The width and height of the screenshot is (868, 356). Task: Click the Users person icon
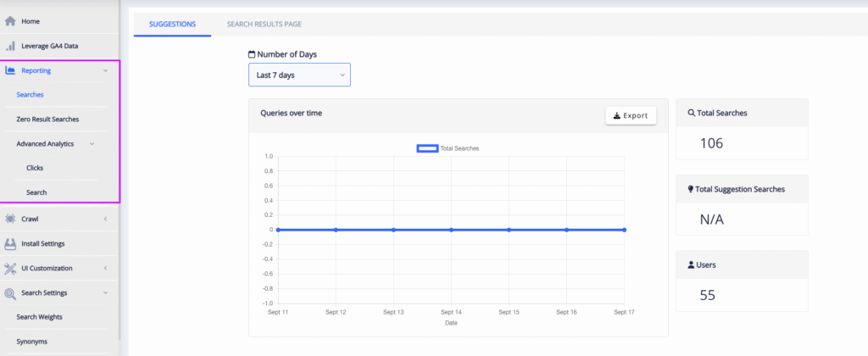(691, 265)
